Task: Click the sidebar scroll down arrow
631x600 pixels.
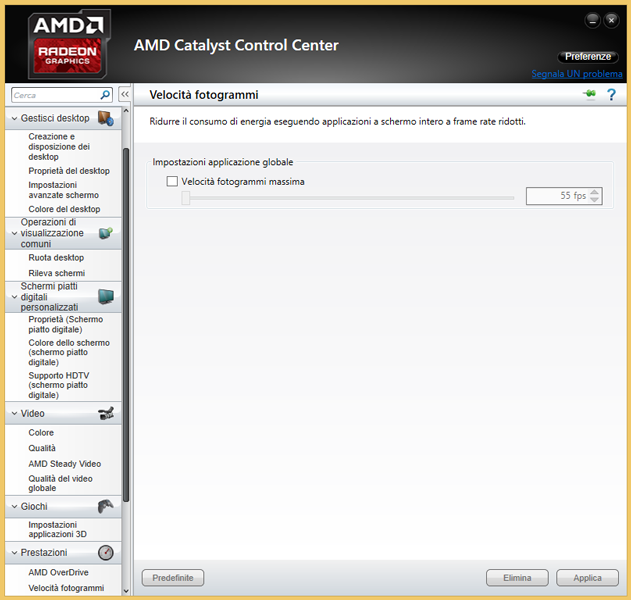Action: tap(126, 591)
